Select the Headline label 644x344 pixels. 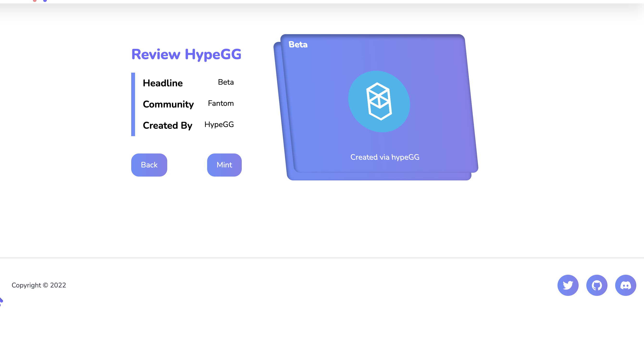pyautogui.click(x=163, y=83)
